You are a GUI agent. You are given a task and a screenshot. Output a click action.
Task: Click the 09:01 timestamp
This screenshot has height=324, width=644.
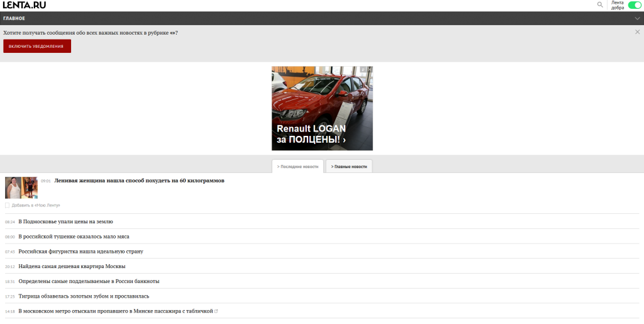[45, 181]
